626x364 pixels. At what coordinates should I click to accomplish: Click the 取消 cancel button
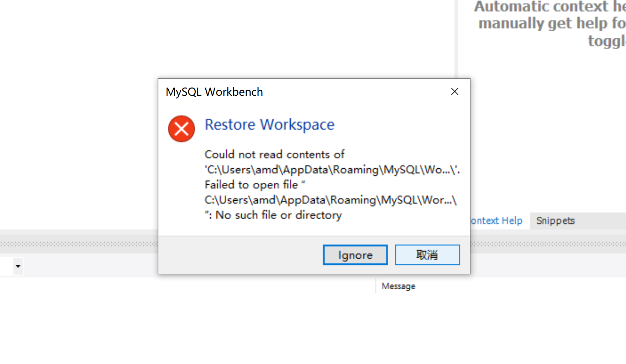pyautogui.click(x=427, y=255)
